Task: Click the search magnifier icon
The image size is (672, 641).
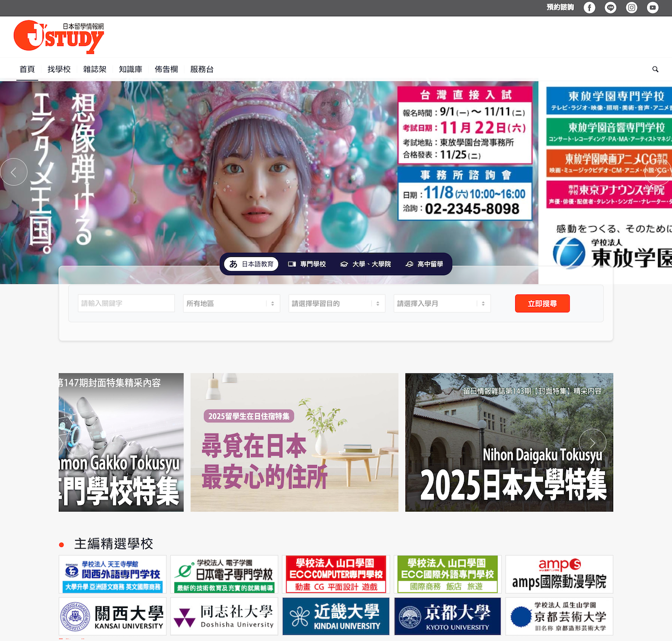Action: pos(655,69)
